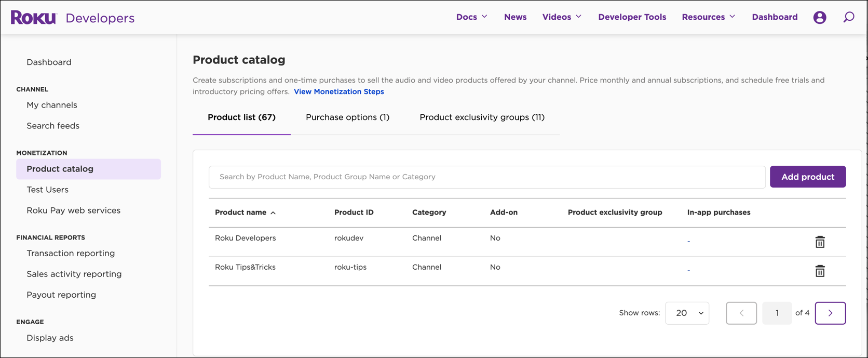
Task: Delete the Roku Developers product
Action: 820,242
